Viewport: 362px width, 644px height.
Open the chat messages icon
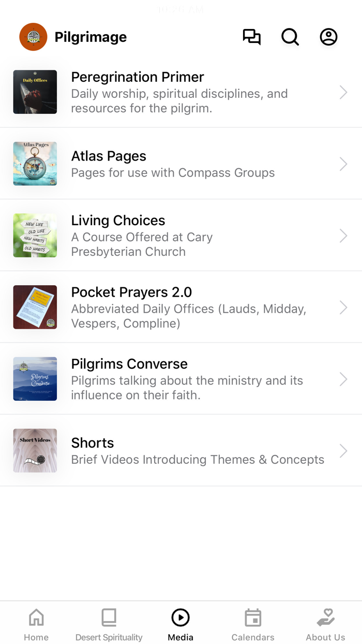click(252, 36)
